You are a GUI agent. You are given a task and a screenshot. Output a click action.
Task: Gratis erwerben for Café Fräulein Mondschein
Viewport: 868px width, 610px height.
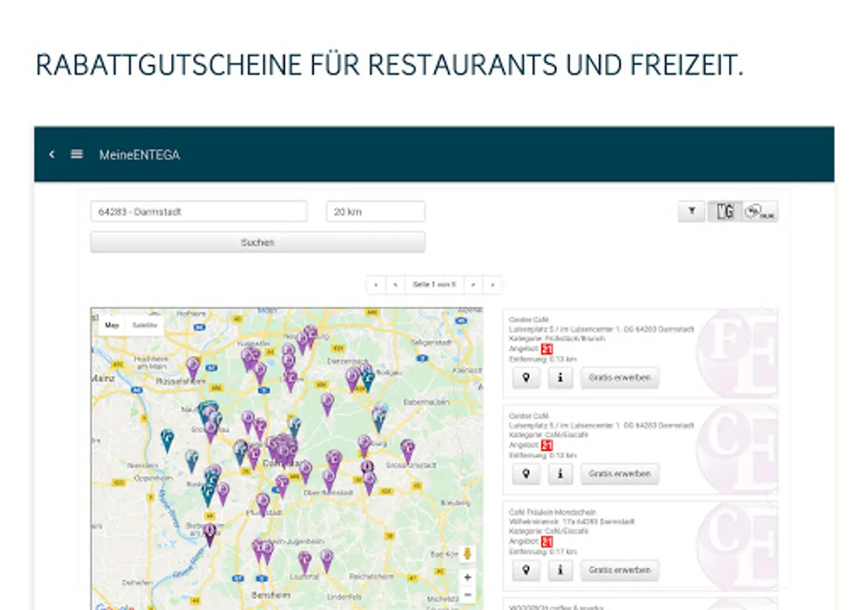click(x=620, y=570)
